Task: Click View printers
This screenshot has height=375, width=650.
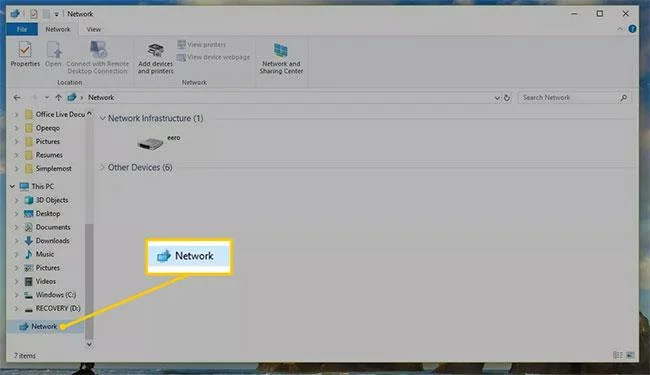Action: (x=202, y=44)
